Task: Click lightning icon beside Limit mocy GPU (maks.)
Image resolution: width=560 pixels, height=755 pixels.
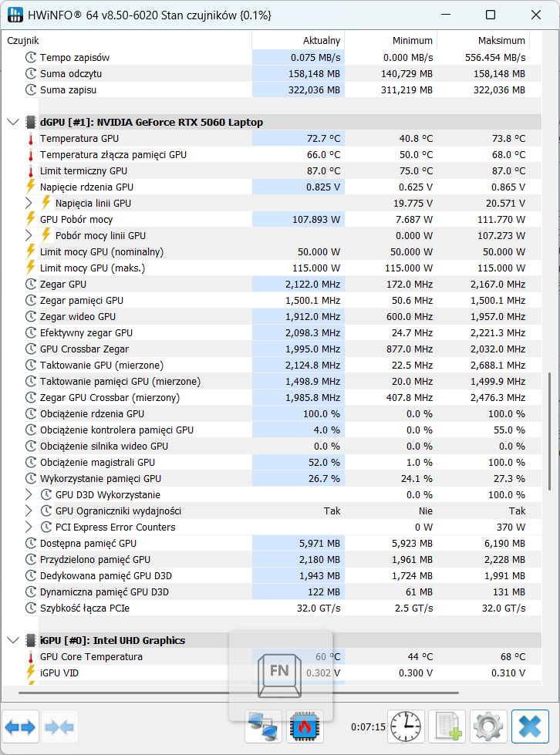Action: (31, 268)
